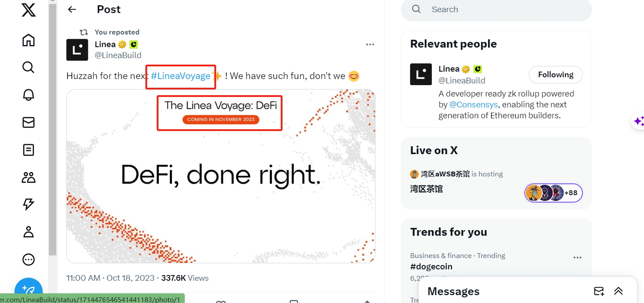This screenshot has width=644, height=303.
Task: Open Lists icon in sidebar
Action: tap(28, 150)
